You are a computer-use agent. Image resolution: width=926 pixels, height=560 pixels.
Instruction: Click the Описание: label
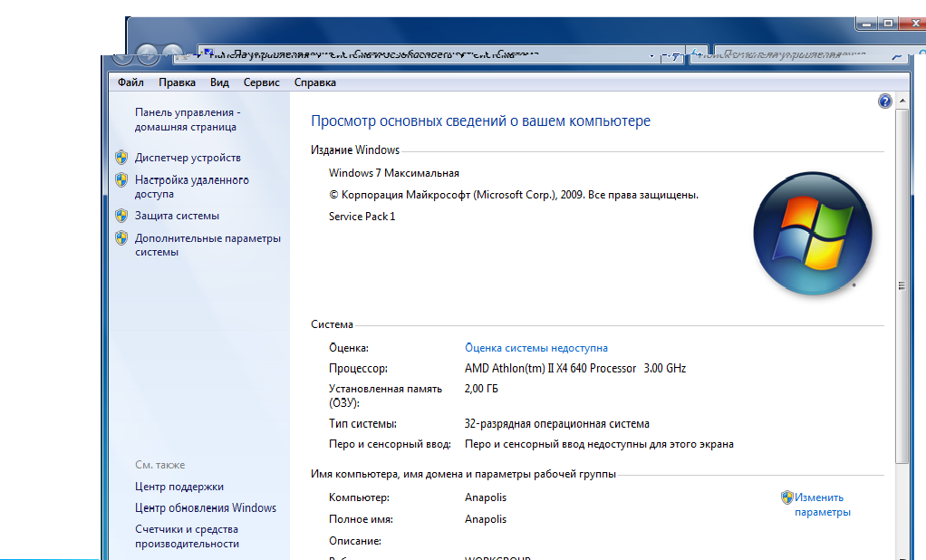355,540
